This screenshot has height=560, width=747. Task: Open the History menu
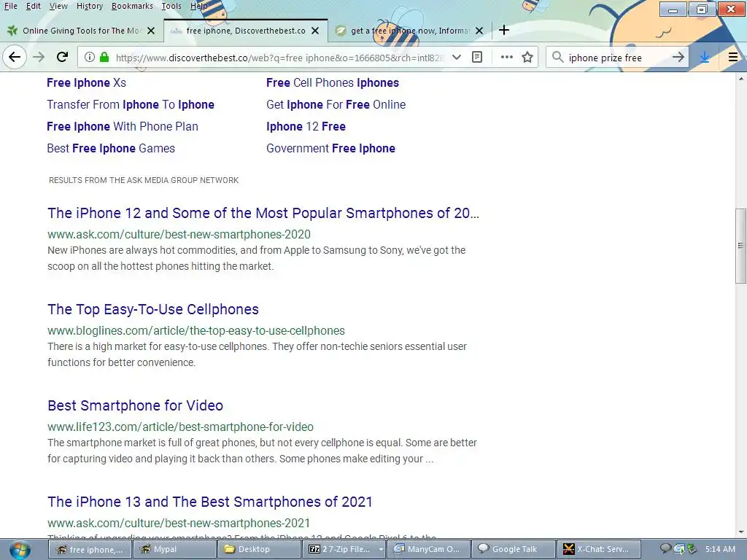pos(90,6)
